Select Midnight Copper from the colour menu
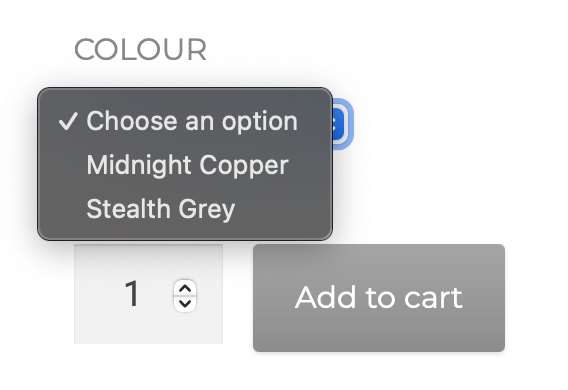 click(x=185, y=165)
